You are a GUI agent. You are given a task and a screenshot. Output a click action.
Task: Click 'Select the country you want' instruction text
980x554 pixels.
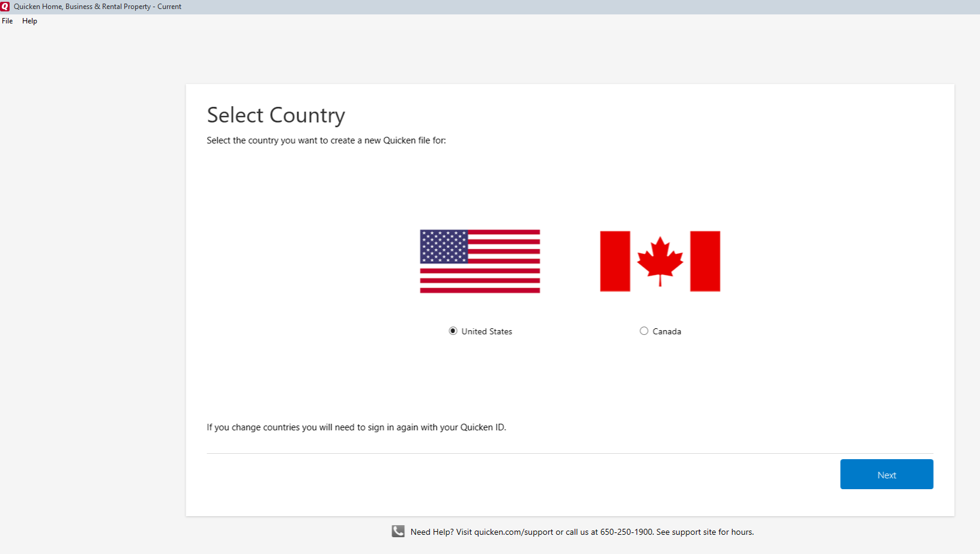point(326,140)
